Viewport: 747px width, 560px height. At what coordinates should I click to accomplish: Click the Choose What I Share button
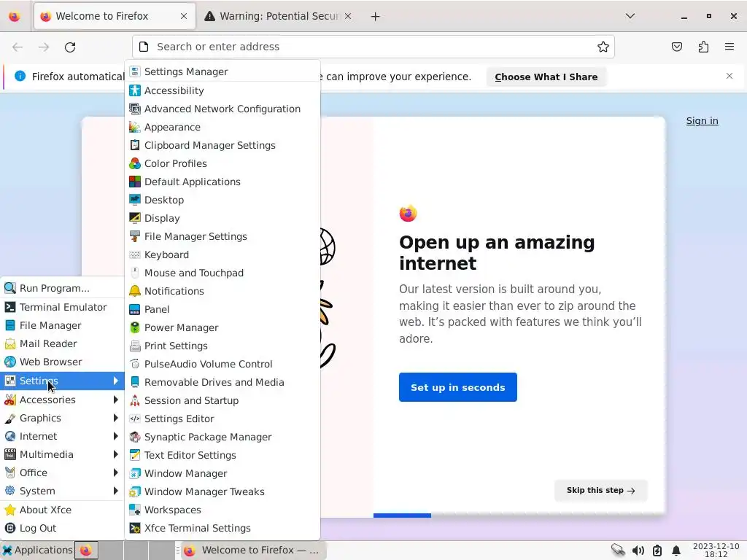[x=546, y=77]
